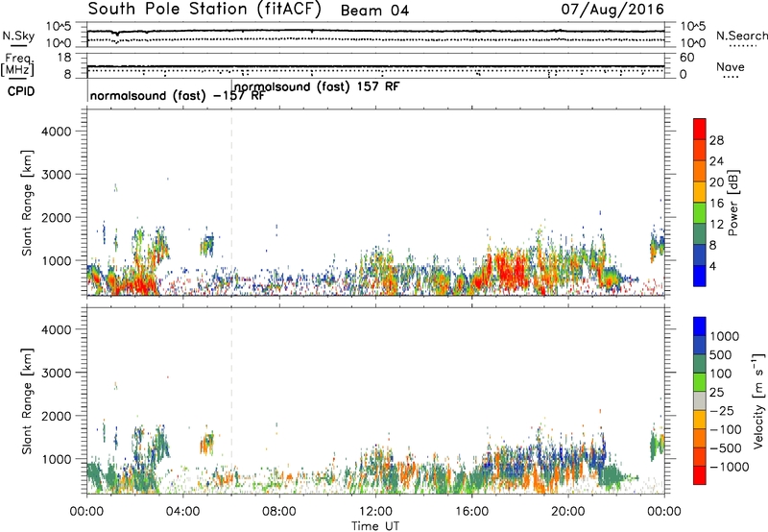Click the '08:00' time axis tick label
Screen dimensions: 768x532
(x=279, y=512)
